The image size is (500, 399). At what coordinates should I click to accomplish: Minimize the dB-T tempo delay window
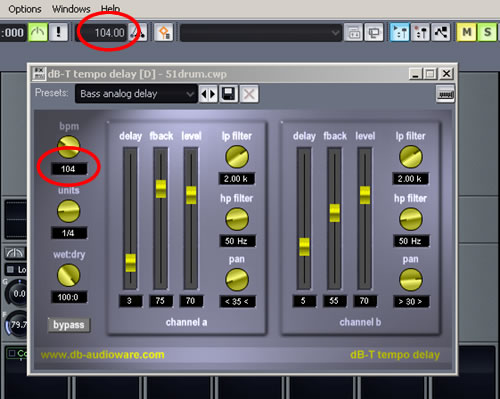[x=416, y=74]
